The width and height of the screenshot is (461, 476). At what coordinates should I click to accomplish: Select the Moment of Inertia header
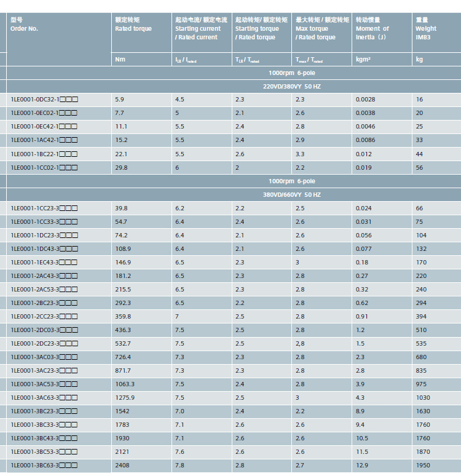tap(382, 33)
